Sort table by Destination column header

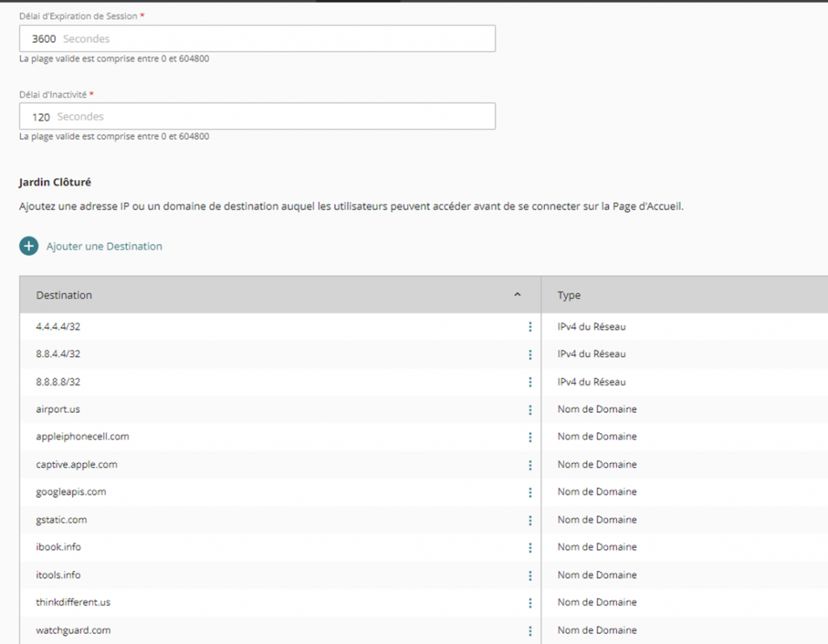(65, 296)
